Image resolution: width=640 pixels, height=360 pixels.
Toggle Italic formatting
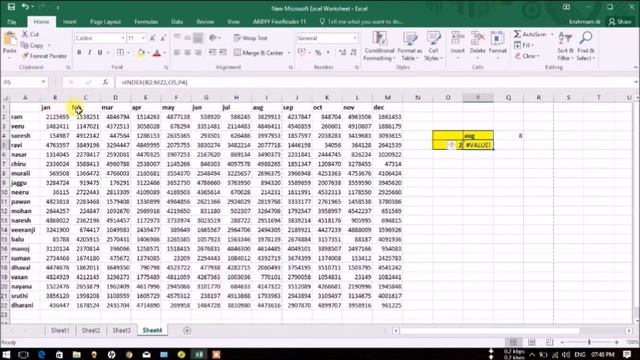pyautogui.click(x=89, y=53)
